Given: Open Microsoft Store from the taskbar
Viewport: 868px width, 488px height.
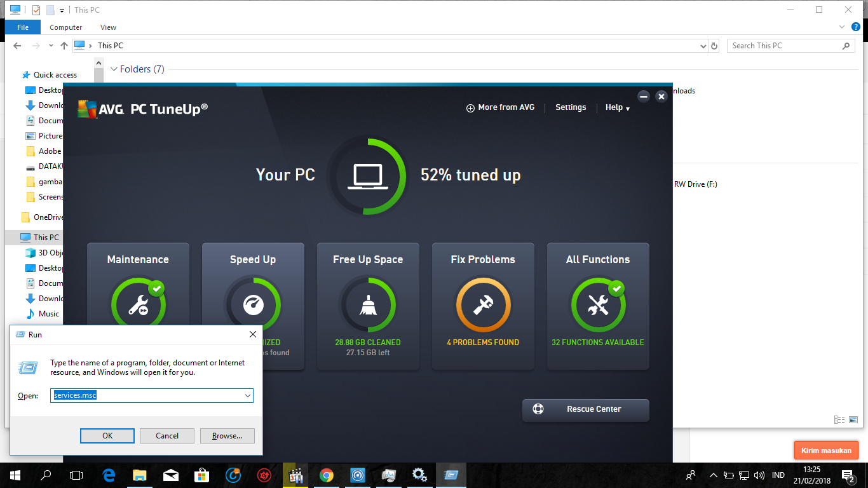Looking at the screenshot, I should tap(202, 475).
